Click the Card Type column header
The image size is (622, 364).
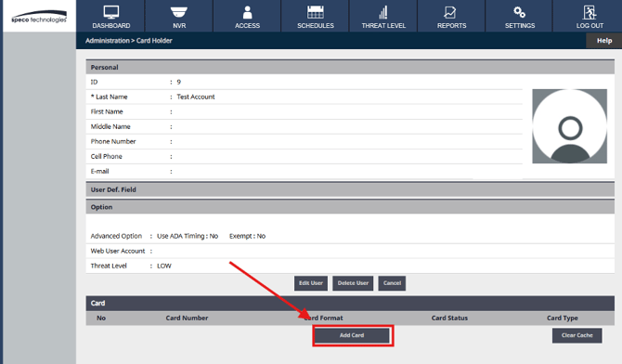pyautogui.click(x=562, y=318)
